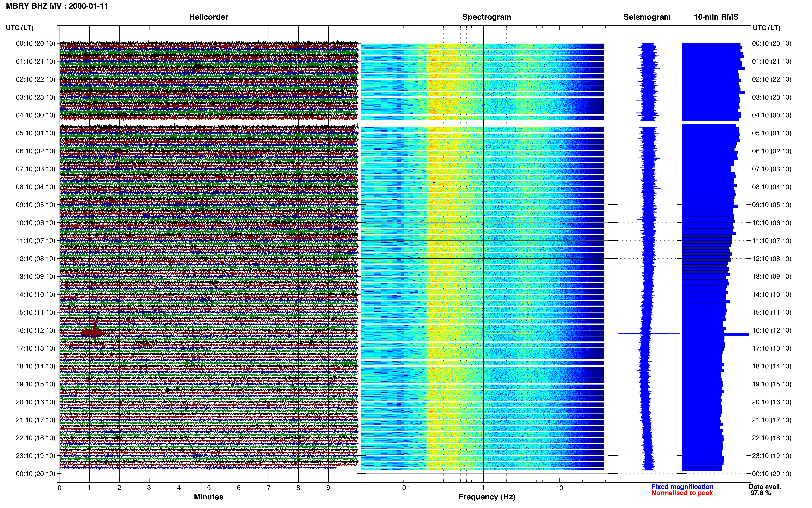The height and width of the screenshot is (508, 812).
Task: Click the right '05:10 (01:10)' time label
Action: (x=772, y=133)
